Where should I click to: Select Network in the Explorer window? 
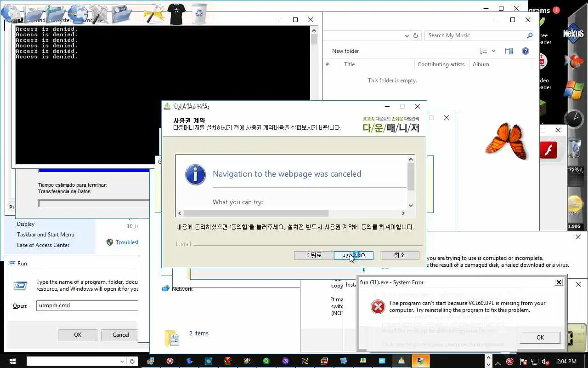[x=182, y=289]
